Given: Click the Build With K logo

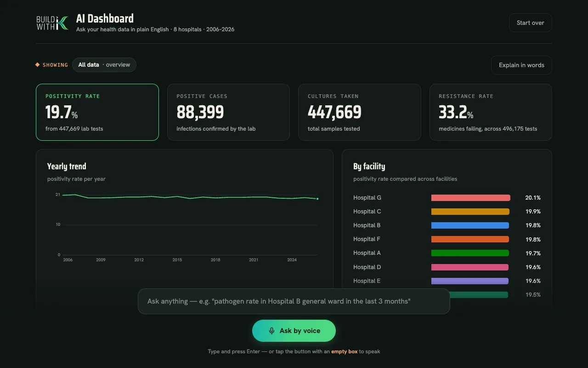Looking at the screenshot, I should click(x=52, y=23).
